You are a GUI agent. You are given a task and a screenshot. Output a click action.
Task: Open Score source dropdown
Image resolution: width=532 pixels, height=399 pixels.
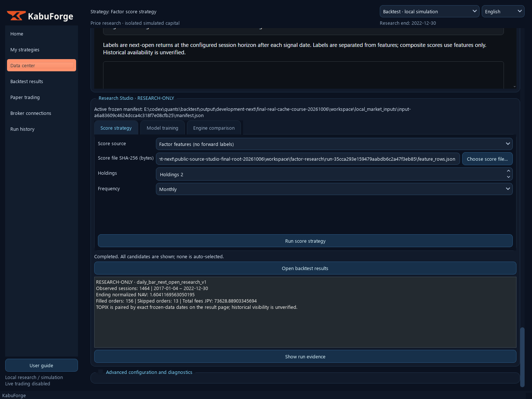click(x=334, y=144)
